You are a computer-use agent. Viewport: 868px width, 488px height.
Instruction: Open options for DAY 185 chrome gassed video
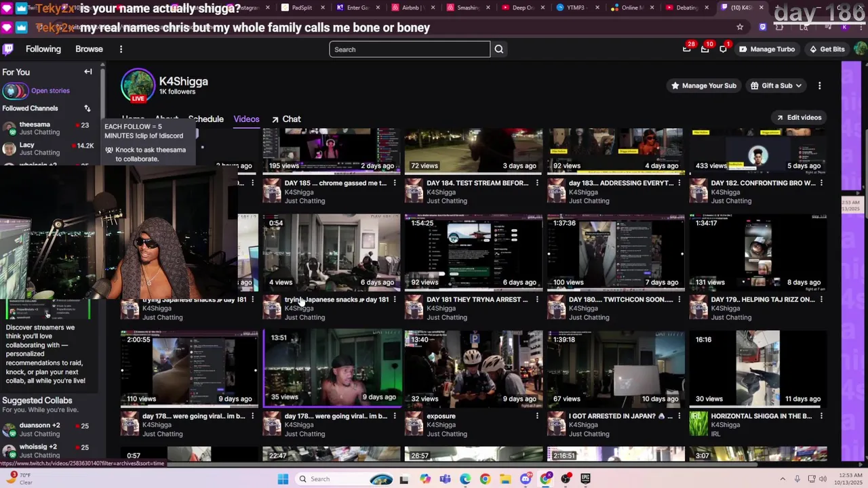(395, 183)
